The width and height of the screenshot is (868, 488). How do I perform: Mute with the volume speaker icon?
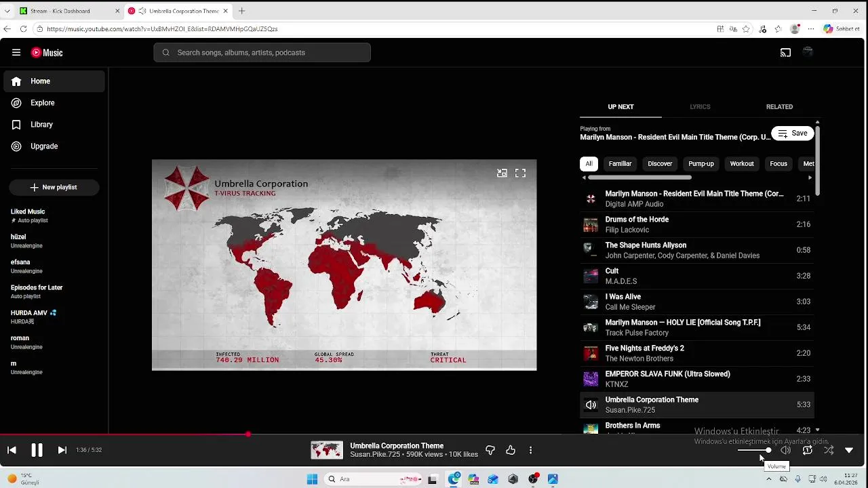tap(785, 450)
